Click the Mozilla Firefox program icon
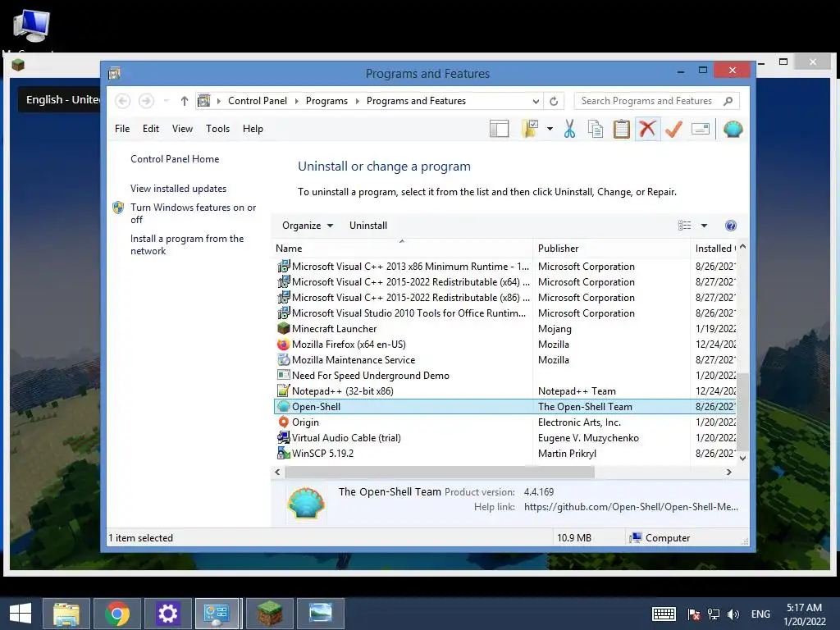Image resolution: width=840 pixels, height=630 pixels. tap(283, 344)
